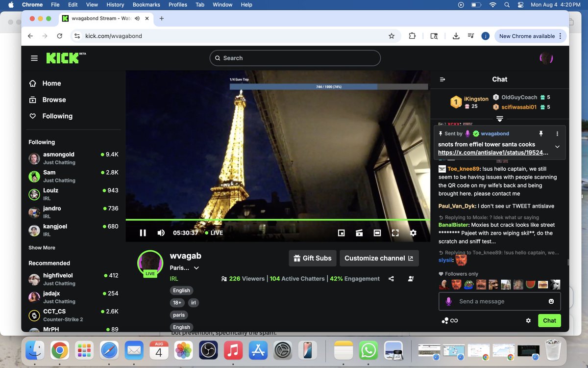Share the stream using the share icon
The image size is (588, 368).
tap(391, 278)
